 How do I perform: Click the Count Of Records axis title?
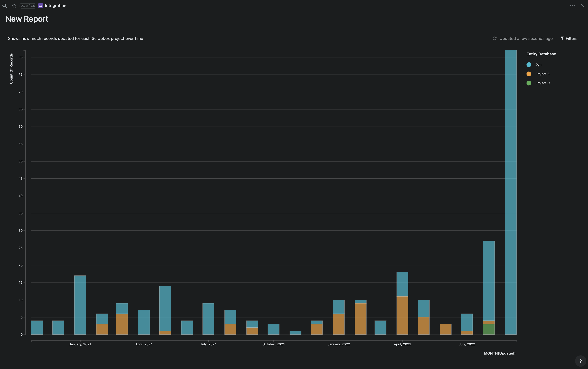click(11, 69)
